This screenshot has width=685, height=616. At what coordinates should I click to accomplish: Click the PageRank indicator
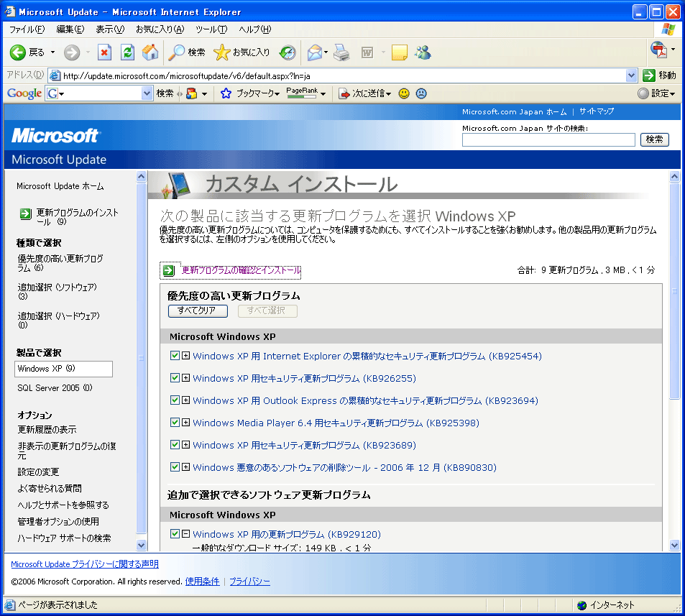[302, 93]
